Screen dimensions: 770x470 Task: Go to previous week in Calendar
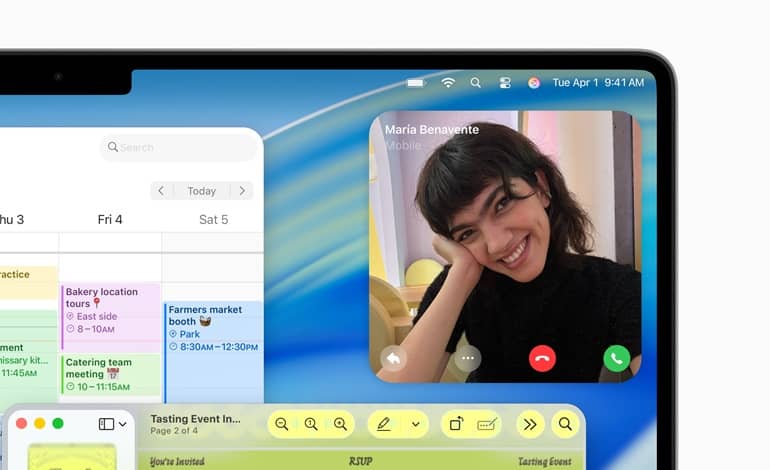point(162,191)
